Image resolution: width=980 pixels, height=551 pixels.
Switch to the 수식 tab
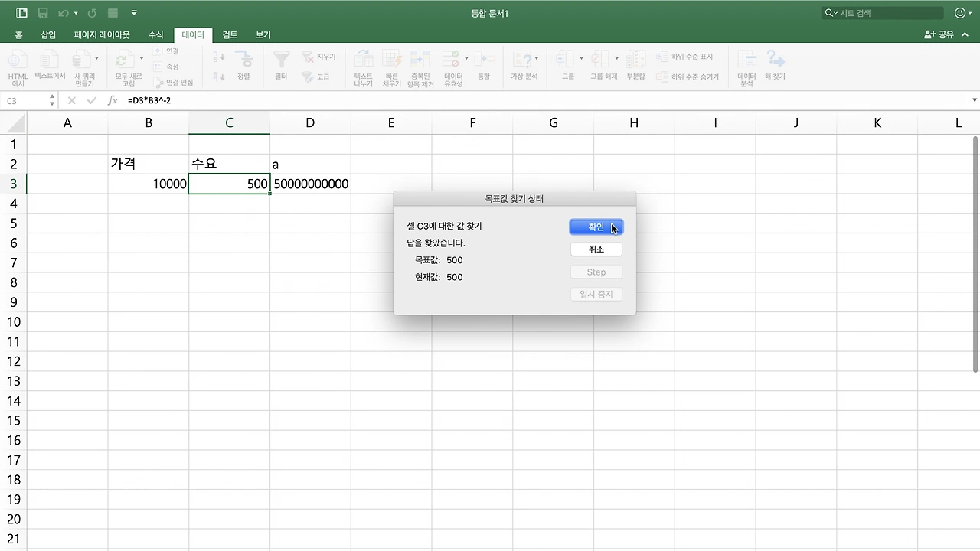[x=155, y=34]
